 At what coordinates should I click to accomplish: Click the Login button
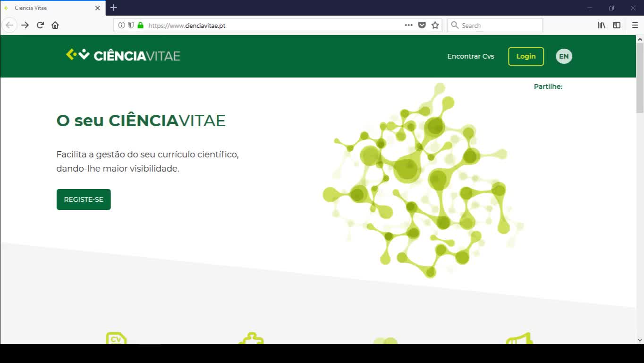click(526, 56)
